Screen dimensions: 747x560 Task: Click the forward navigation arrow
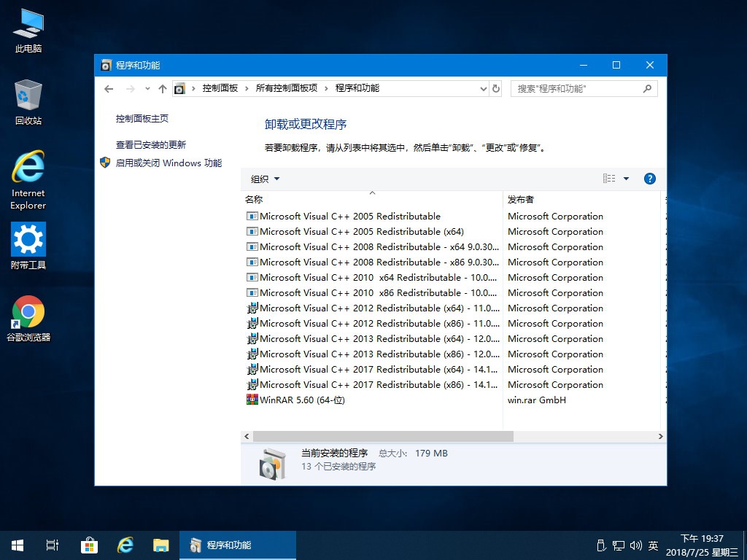pos(130,88)
